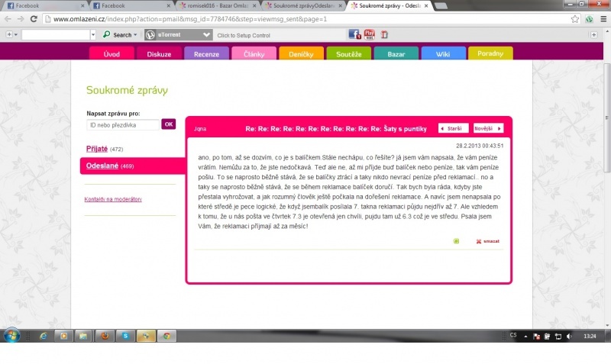Image resolution: width=611 pixels, height=364 pixels.
Task: Click the Windows Start button
Action: (x=13, y=335)
